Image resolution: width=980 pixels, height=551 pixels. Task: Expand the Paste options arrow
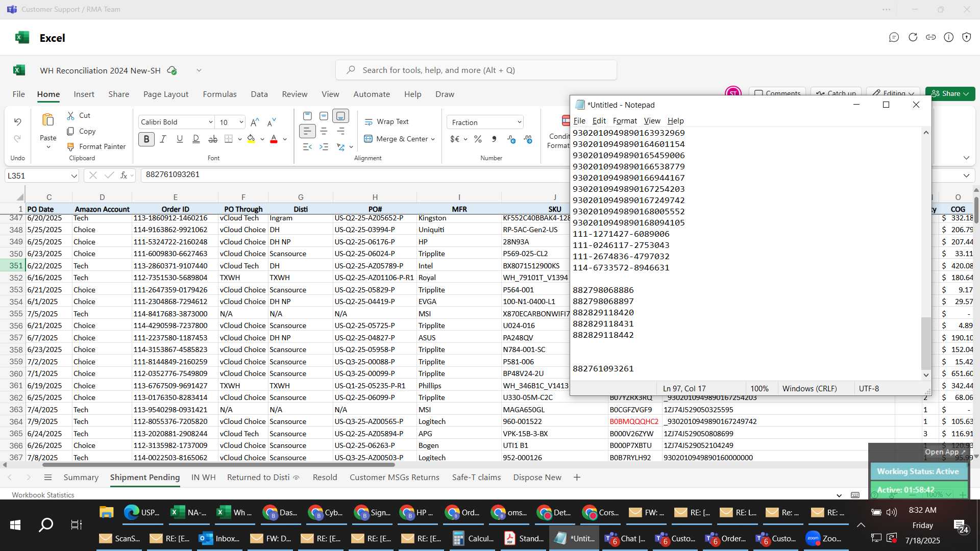[x=48, y=147]
